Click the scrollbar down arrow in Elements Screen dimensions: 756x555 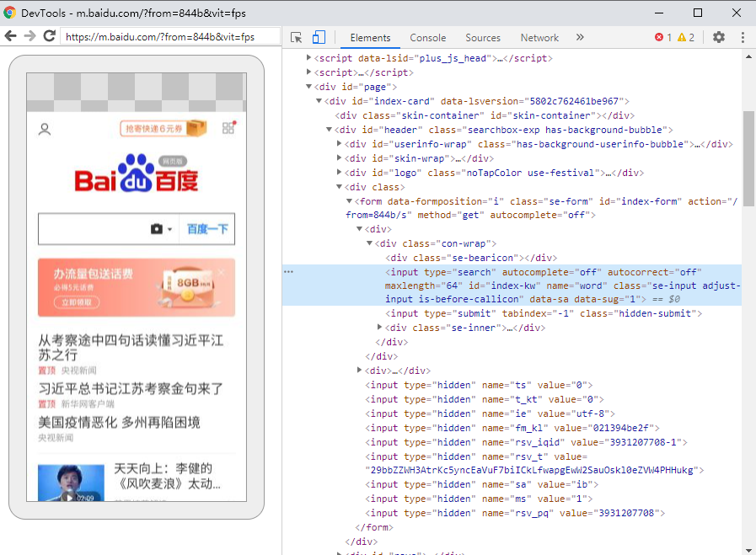pyautogui.click(x=748, y=550)
